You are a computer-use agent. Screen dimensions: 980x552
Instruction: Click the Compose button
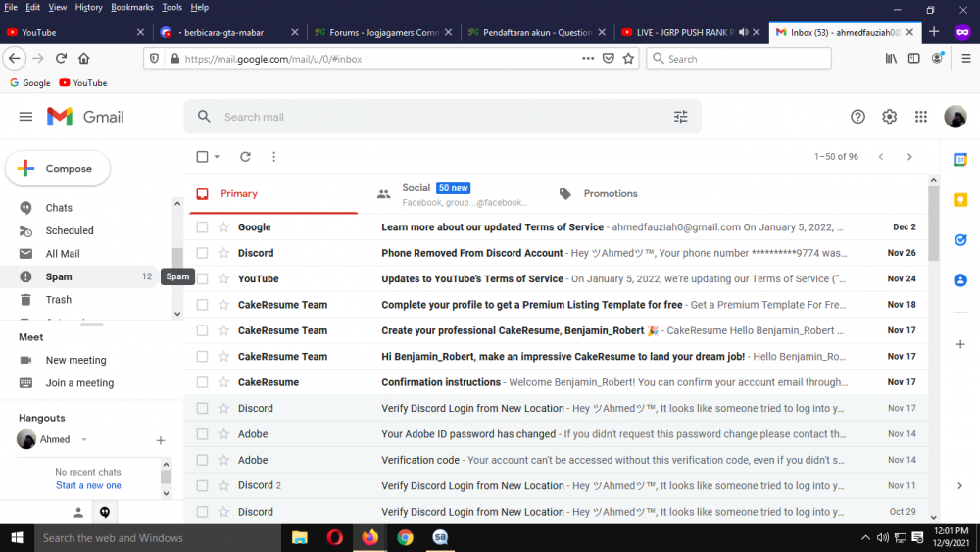coord(58,169)
